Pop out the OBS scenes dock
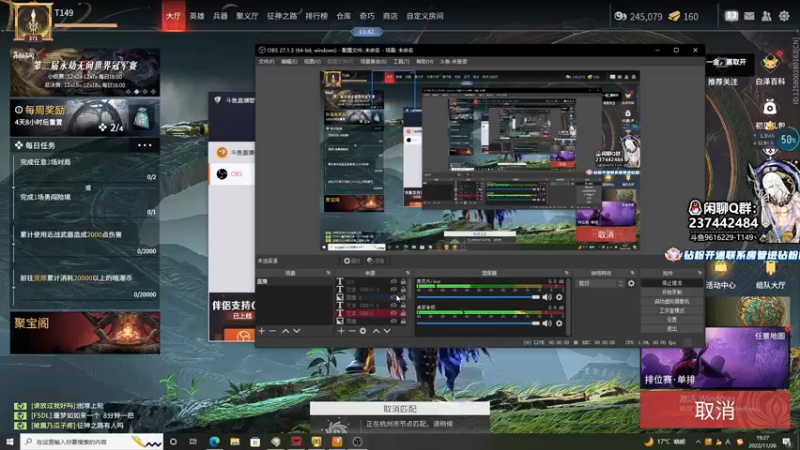This screenshot has width=800, height=450. coord(328,273)
